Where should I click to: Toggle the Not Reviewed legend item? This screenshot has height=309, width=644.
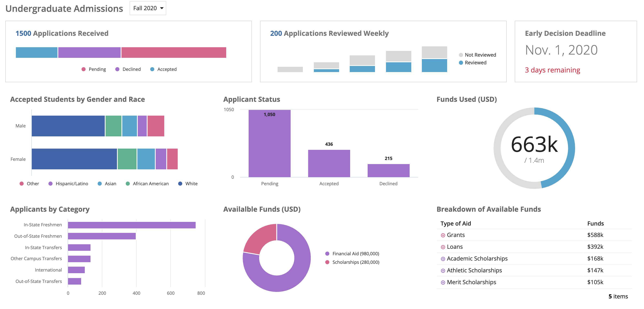coord(477,55)
